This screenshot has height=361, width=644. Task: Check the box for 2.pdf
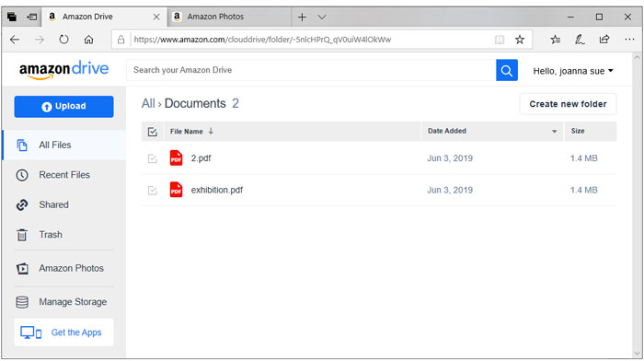tap(153, 158)
